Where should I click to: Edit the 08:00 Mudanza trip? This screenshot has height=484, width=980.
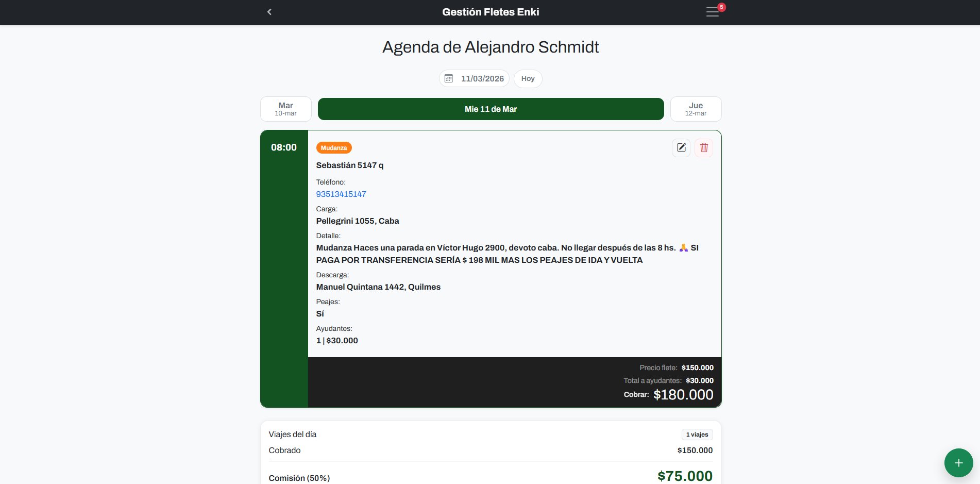(x=681, y=148)
